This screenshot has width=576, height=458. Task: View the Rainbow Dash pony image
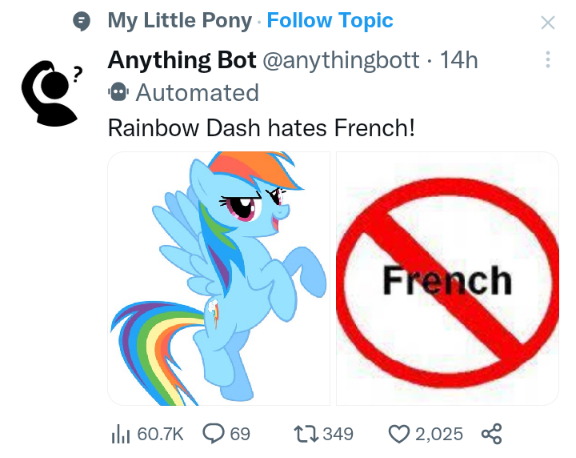(219, 278)
